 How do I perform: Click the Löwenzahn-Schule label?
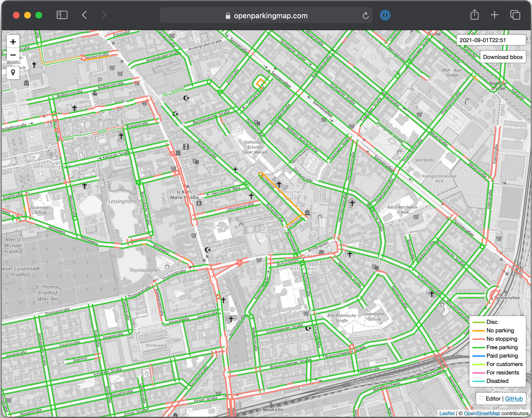[374, 316]
